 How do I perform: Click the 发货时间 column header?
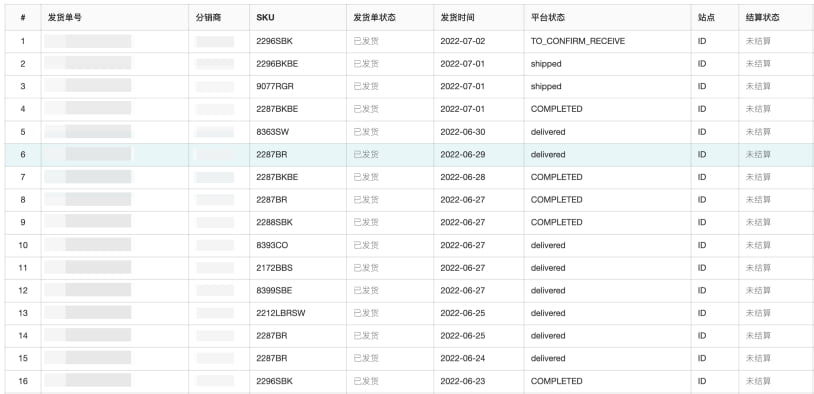coord(457,18)
